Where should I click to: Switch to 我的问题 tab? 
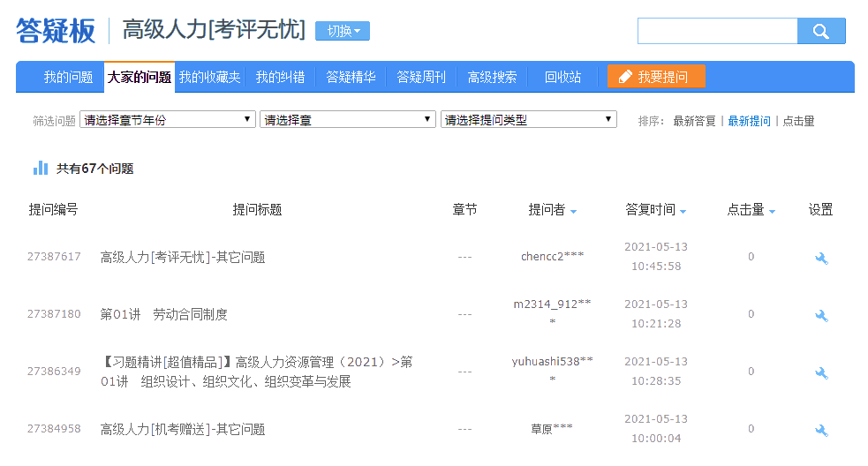[68, 77]
